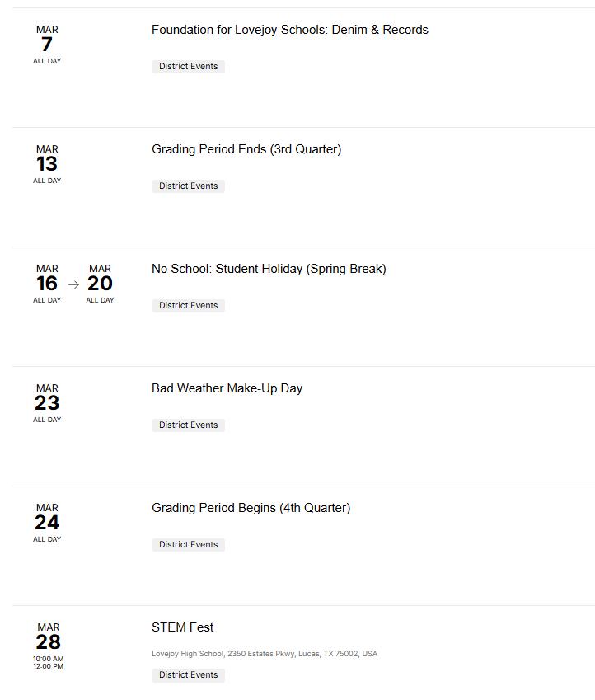The width and height of the screenshot is (595, 700).
Task: Open Grading Period Begins (4th Quarter) event
Action: (251, 509)
